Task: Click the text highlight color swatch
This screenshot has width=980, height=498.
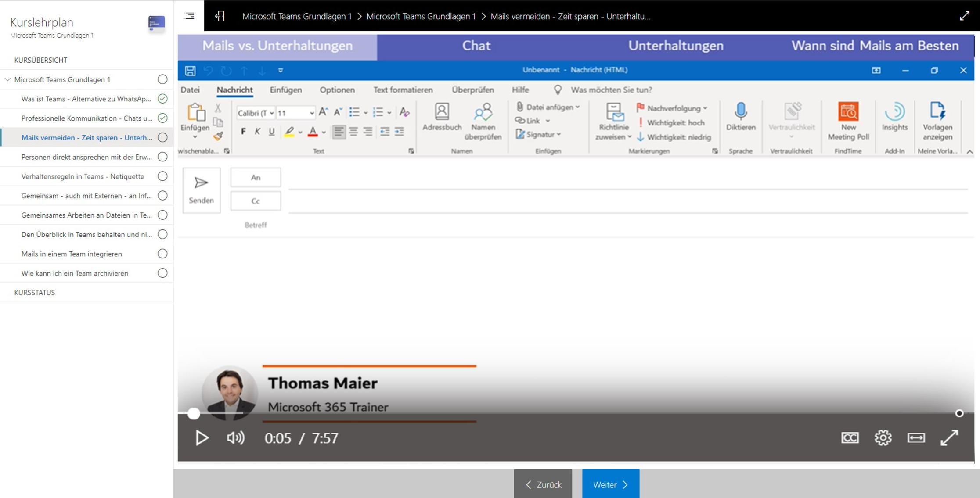Action: (289, 131)
